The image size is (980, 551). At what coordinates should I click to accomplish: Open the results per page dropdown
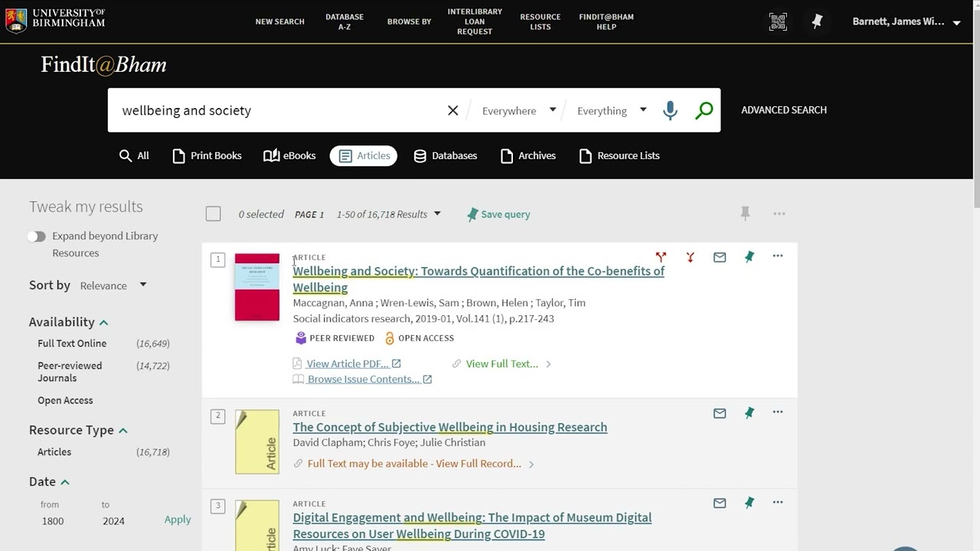click(x=389, y=214)
